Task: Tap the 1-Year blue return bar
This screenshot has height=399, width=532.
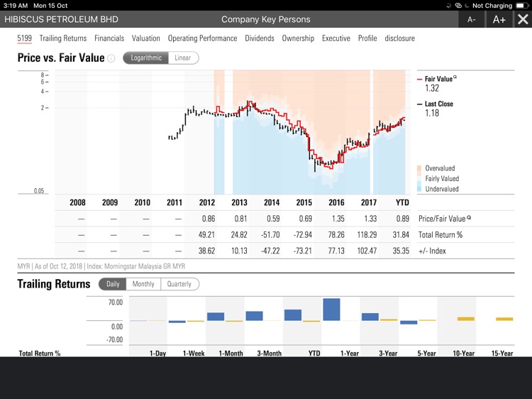Action: click(331, 310)
